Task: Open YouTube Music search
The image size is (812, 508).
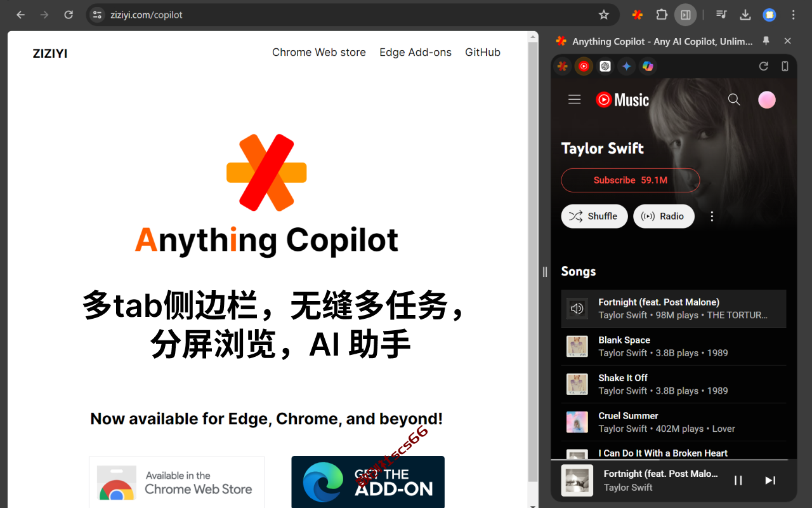Action: (x=734, y=100)
